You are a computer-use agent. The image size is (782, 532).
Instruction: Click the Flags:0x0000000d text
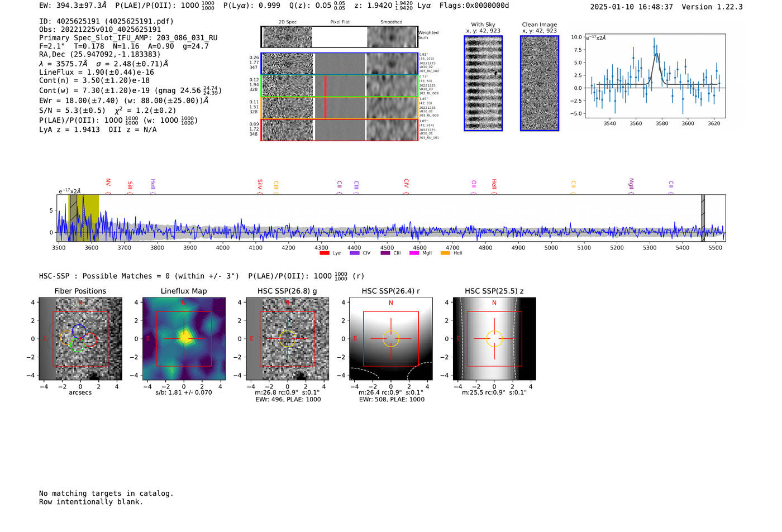coord(474,5)
